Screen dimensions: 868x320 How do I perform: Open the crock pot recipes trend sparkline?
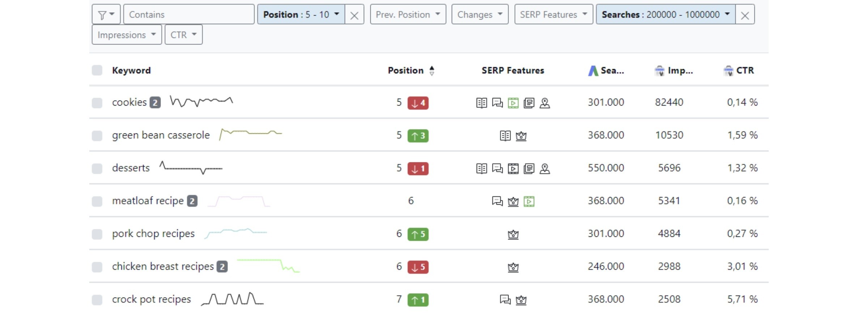coord(233,299)
